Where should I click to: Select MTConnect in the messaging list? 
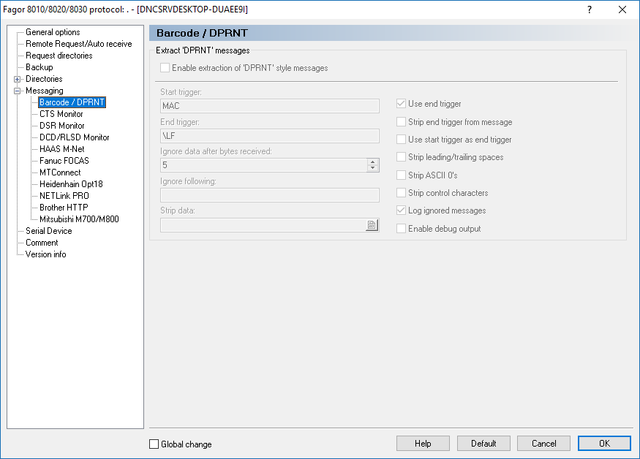tap(60, 173)
